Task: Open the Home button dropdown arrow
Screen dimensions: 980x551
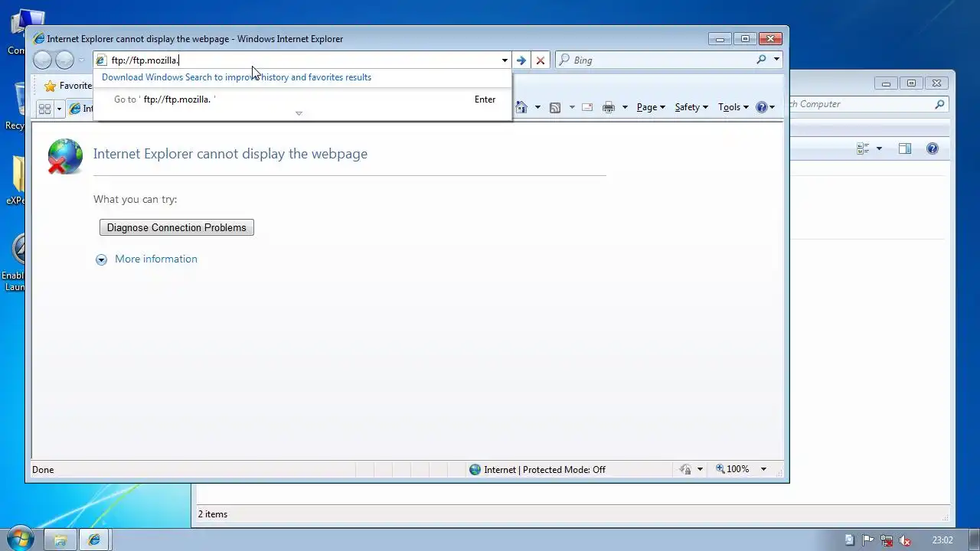Action: 537,107
